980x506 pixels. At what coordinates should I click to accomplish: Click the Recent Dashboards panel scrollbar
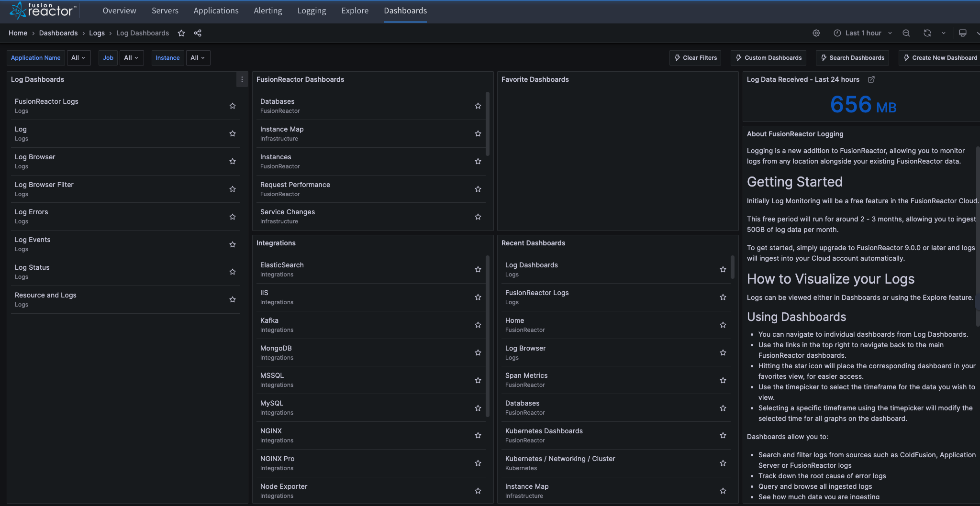[x=733, y=267]
